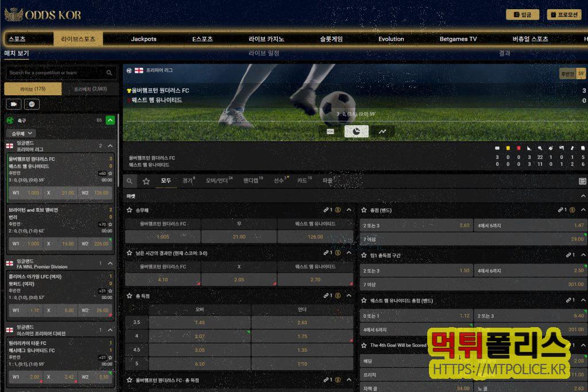
Task: Favorite the 브라이턴 and 호브 앨비언 match
Action: (x=110, y=224)
